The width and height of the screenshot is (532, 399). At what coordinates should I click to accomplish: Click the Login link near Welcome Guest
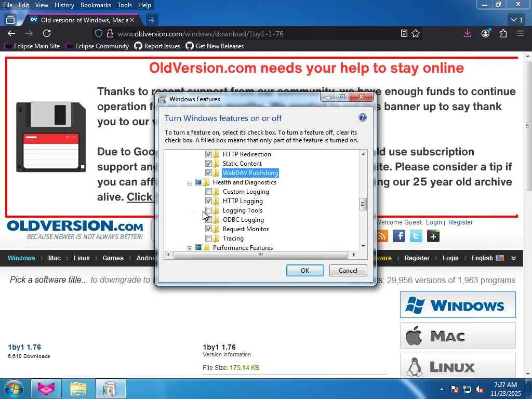click(434, 222)
